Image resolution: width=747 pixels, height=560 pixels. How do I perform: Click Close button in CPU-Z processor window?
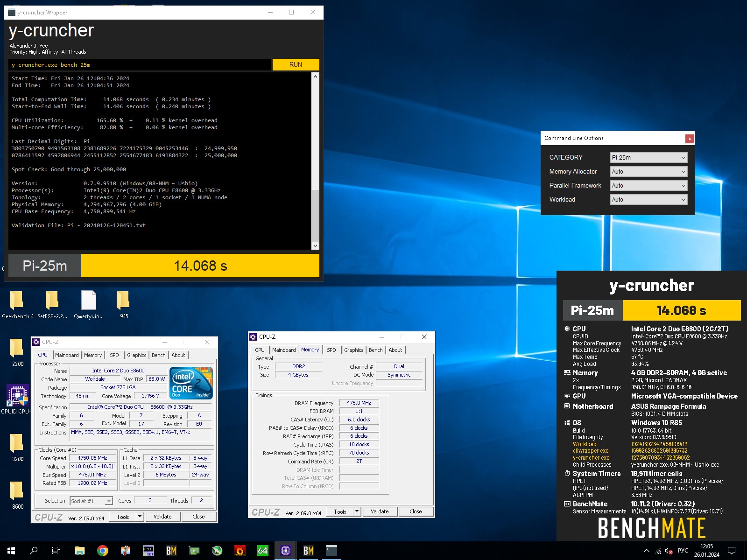(198, 517)
